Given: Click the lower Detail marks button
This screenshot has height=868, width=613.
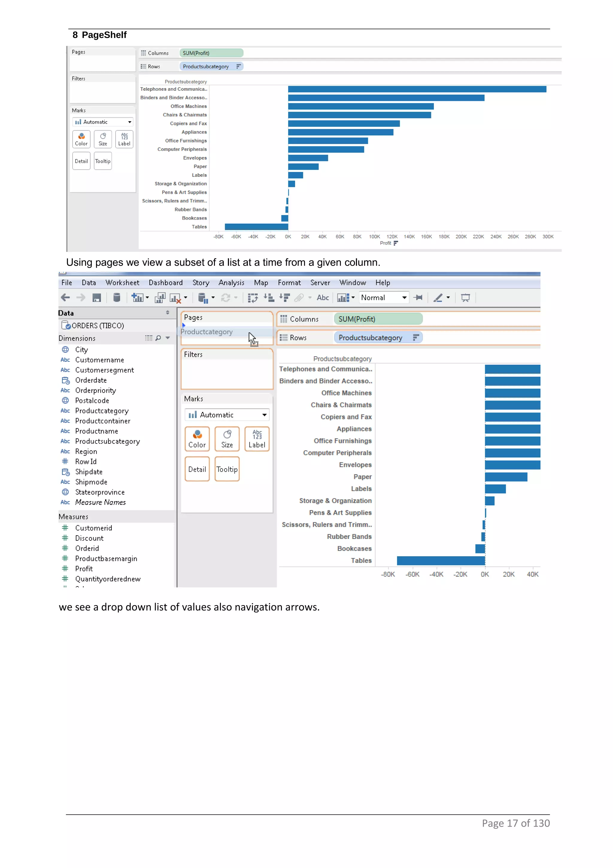Looking at the screenshot, I should (x=197, y=469).
